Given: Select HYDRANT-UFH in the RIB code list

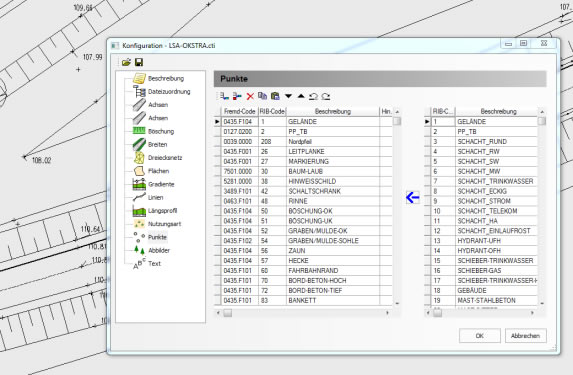Looking at the screenshot, I should click(x=481, y=241).
